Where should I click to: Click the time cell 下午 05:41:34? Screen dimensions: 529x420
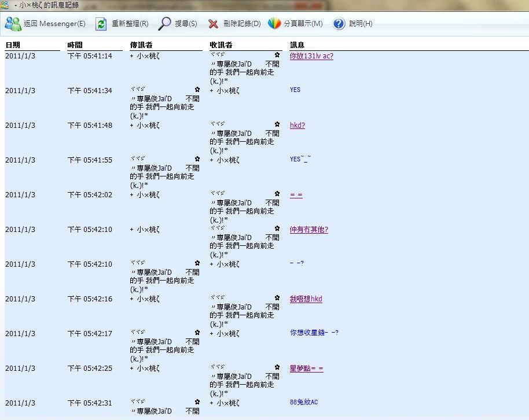pyautogui.click(x=90, y=91)
